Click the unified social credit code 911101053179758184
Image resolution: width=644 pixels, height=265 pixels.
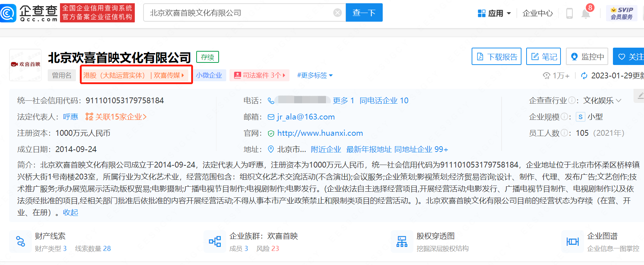pos(125,100)
